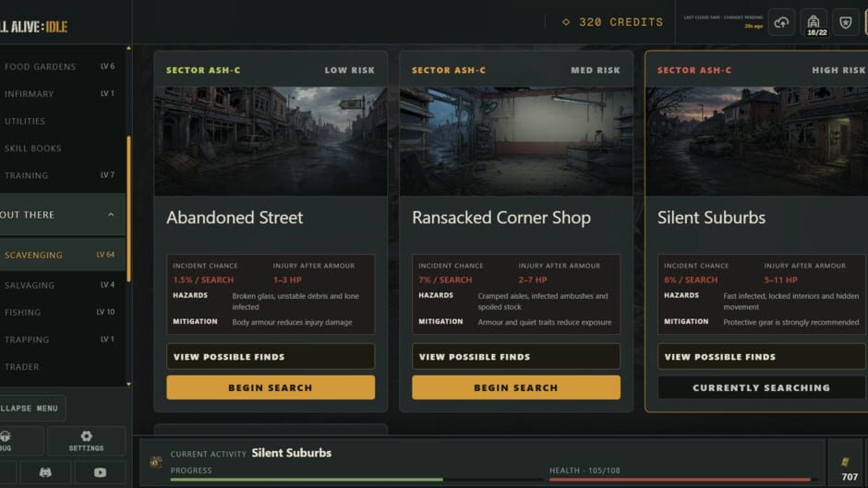868x488 pixels.
Task: Click the 707 item count
Action: point(850,476)
